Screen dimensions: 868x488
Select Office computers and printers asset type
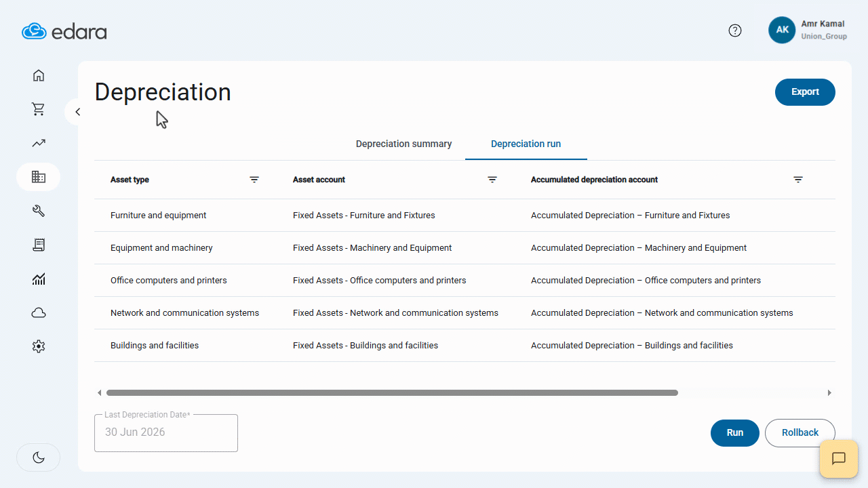(x=169, y=281)
